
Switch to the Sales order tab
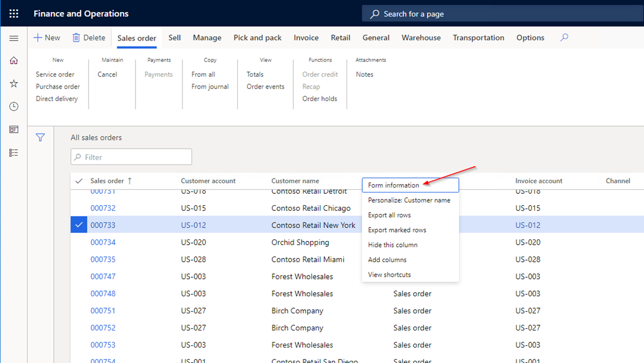[137, 38]
